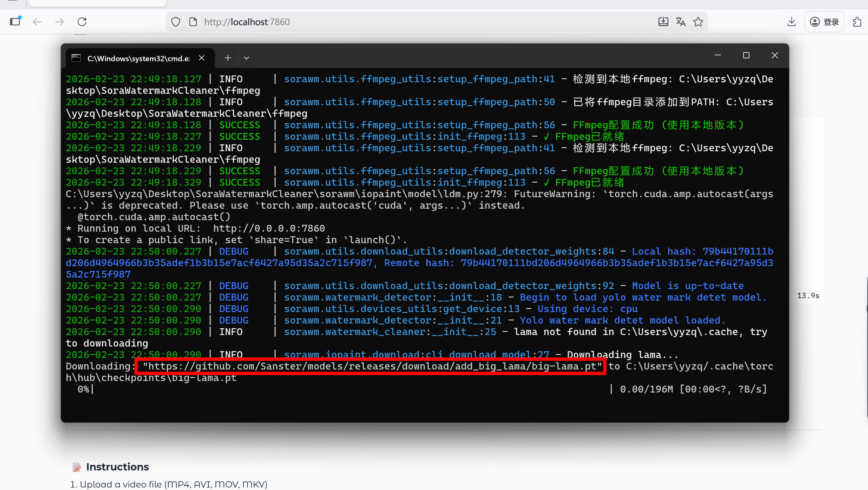The height and width of the screenshot is (490, 868).
Task: Click the browser forward arrow
Action: point(59,22)
